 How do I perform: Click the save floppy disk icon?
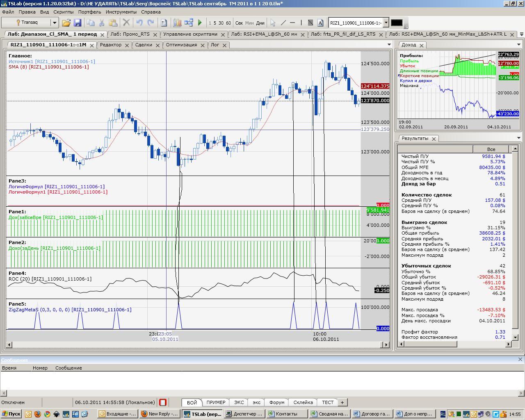(x=77, y=23)
